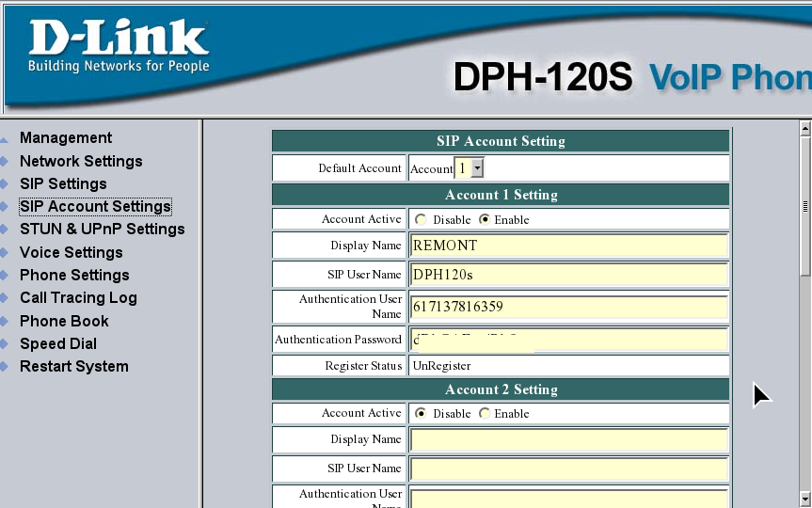Viewport: 812px width, 508px height.
Task: Click the Account 2 Setting header
Action: point(501,389)
